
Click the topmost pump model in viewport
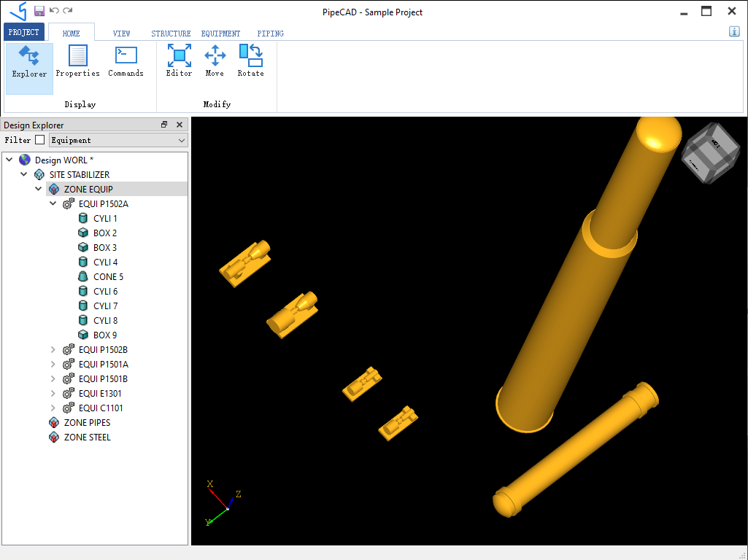(245, 263)
